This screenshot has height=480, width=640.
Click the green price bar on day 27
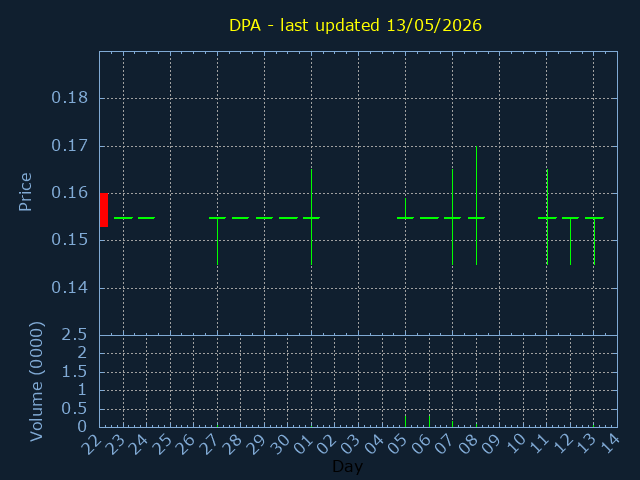(218, 241)
